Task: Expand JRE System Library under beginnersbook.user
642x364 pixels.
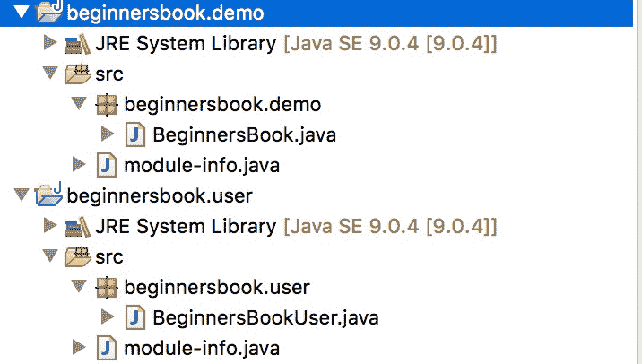Action: coord(49,226)
